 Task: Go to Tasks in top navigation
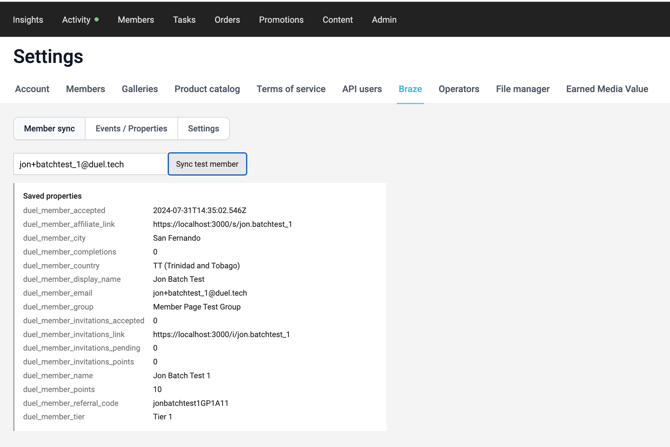[184, 20]
